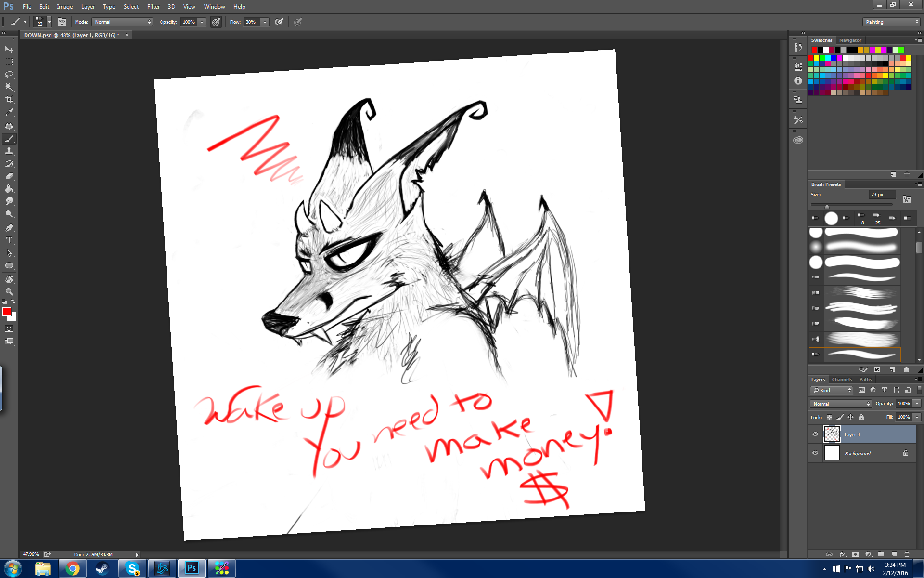This screenshot has height=578, width=924.
Task: Open the Painting workspace dropdown
Action: click(891, 22)
